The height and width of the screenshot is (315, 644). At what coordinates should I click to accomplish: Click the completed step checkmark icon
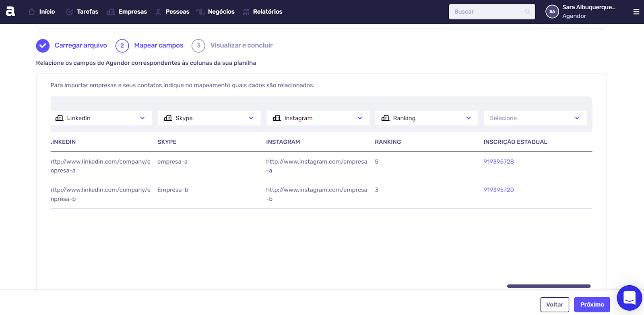pos(43,46)
